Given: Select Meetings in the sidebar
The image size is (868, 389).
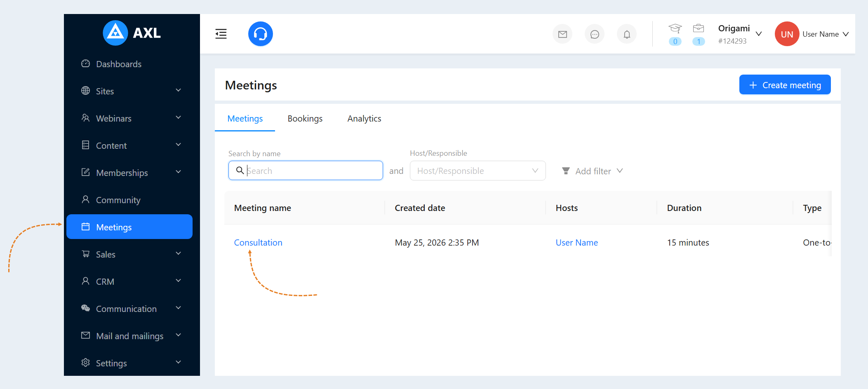Looking at the screenshot, I should [x=129, y=227].
